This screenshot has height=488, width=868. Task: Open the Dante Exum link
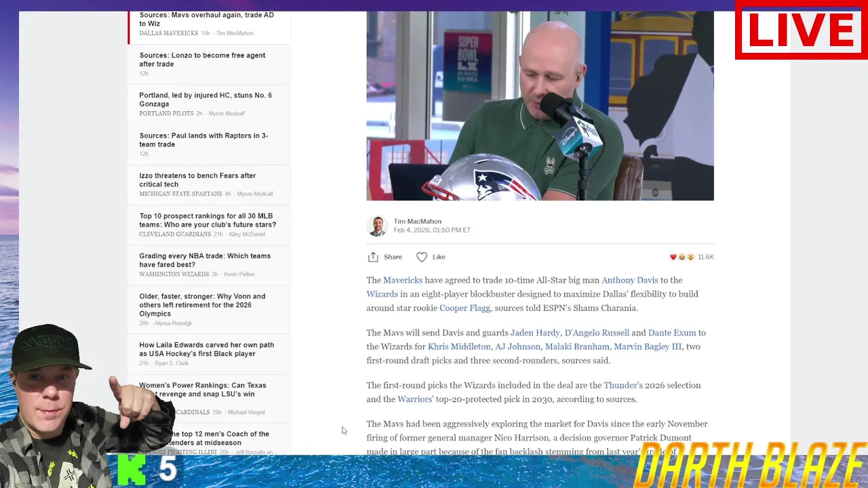(x=672, y=333)
